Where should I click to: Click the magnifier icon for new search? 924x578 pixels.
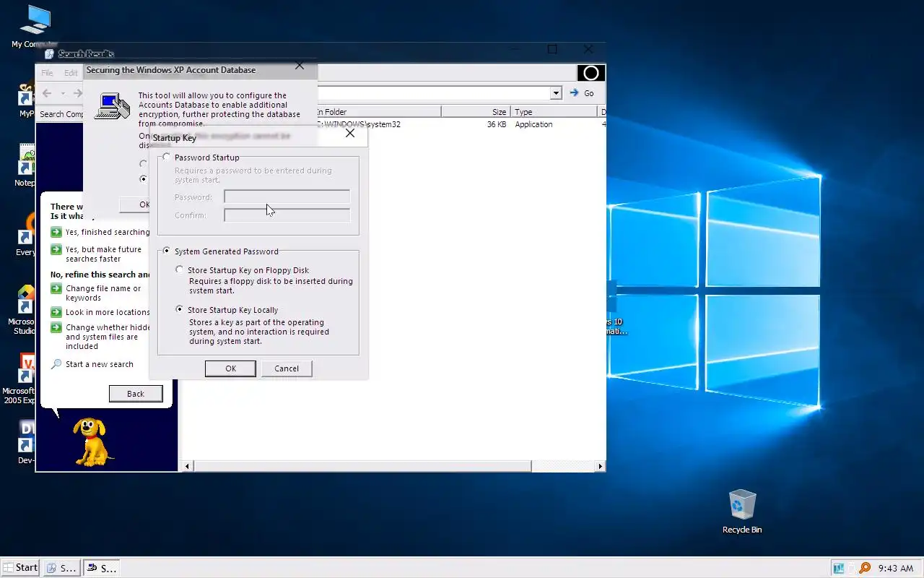[x=56, y=364]
